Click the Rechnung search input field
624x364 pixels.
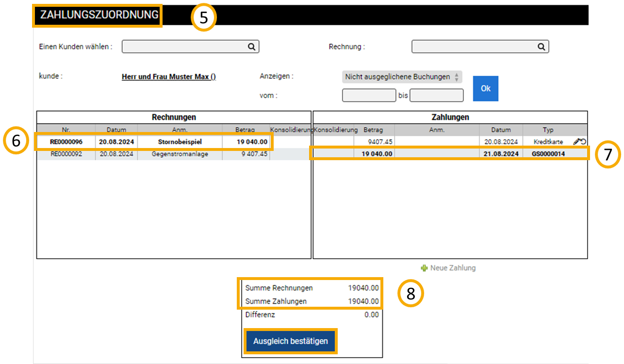473,47
